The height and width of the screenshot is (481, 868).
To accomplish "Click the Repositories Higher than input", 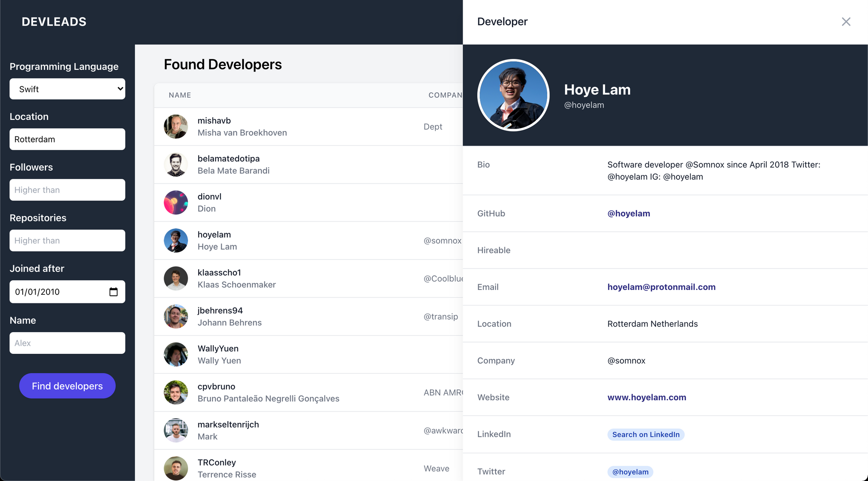I will pyautogui.click(x=67, y=240).
